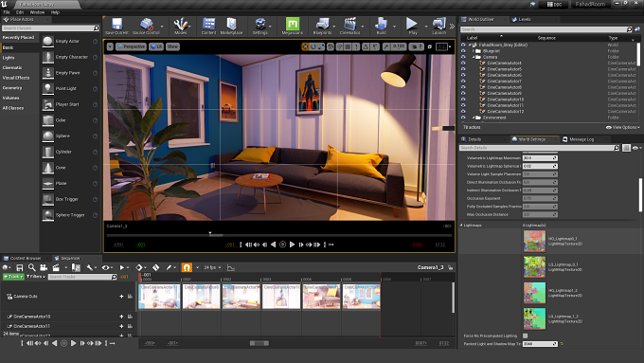Click Save Current toolbar icon

click(x=116, y=24)
